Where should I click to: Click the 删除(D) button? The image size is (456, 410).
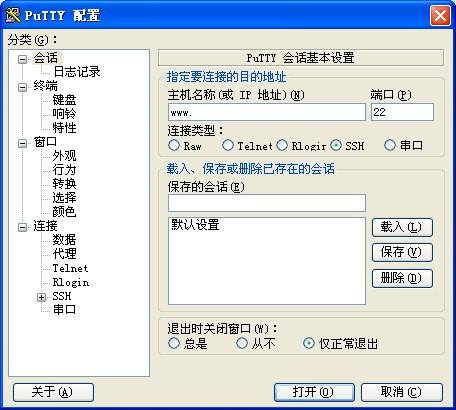click(x=402, y=278)
